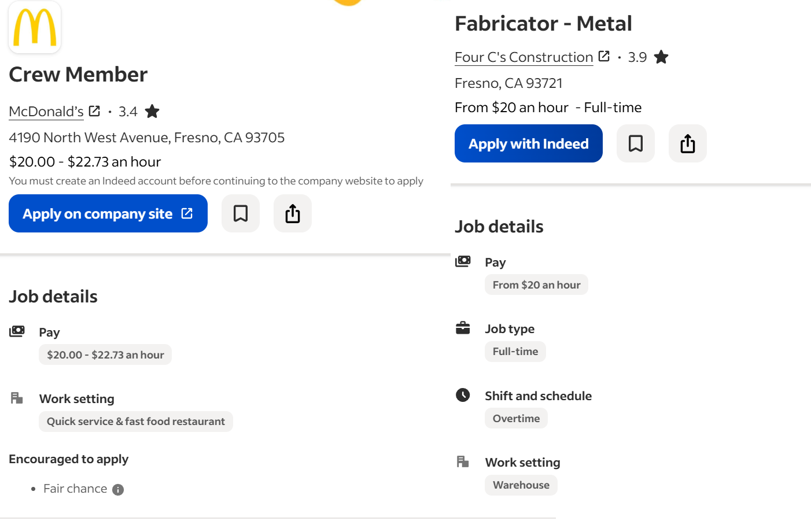This screenshot has height=532, width=811.
Task: Click the McDonald's logo
Action: pyautogui.click(x=35, y=27)
